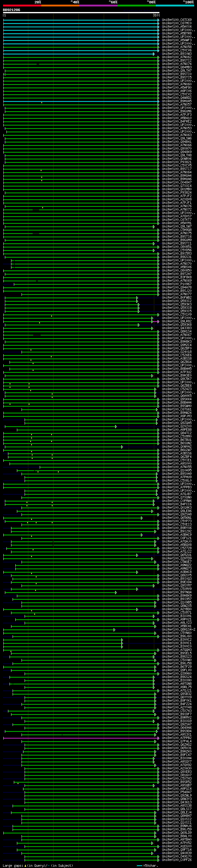Viewport: 197px width, 868px height.
Task: Select the white BB921286 query bar
Action: coord(81,12)
